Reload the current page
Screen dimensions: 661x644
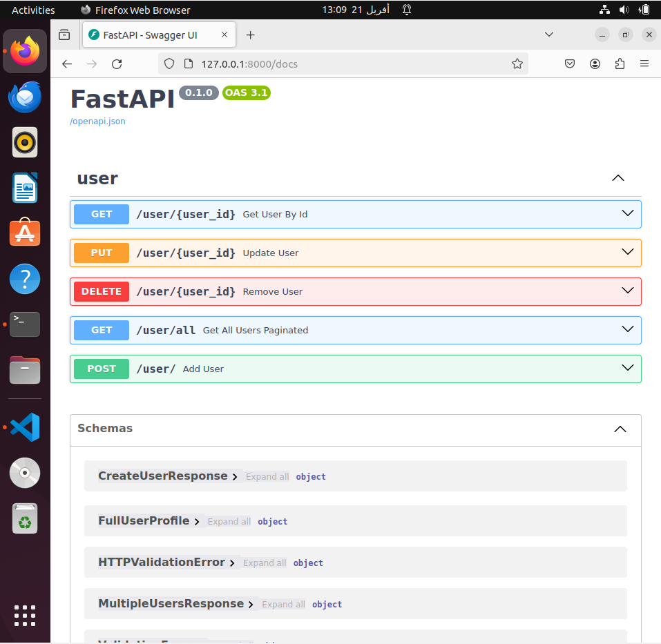click(x=117, y=64)
